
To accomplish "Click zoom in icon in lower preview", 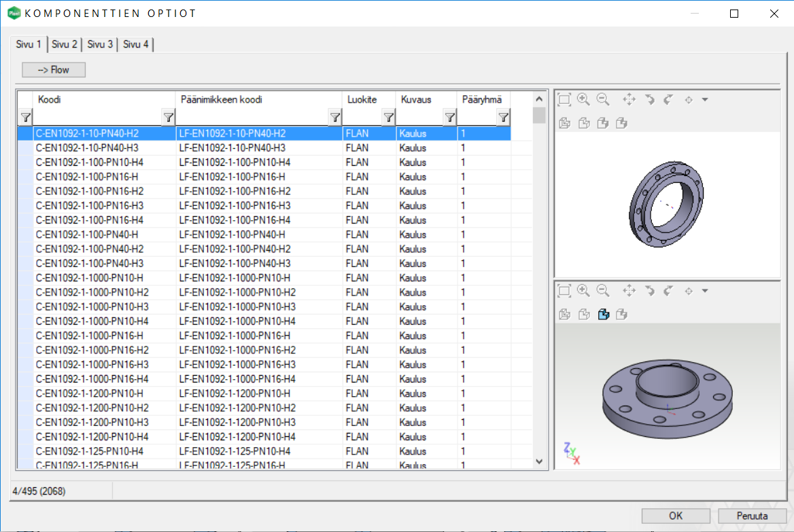I will coord(583,291).
